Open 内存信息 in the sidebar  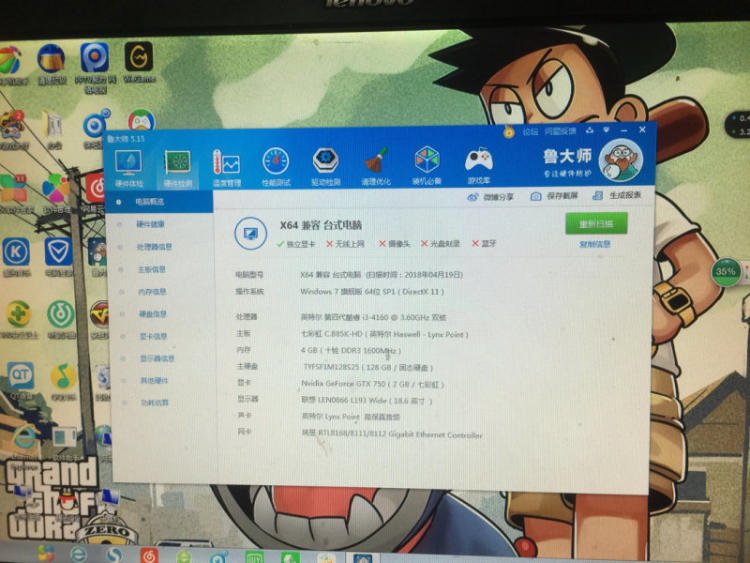coord(152,291)
